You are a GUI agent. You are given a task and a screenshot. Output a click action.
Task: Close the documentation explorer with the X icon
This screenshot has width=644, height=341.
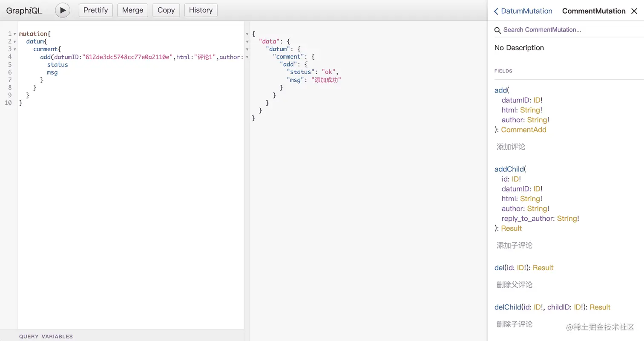pyautogui.click(x=634, y=11)
